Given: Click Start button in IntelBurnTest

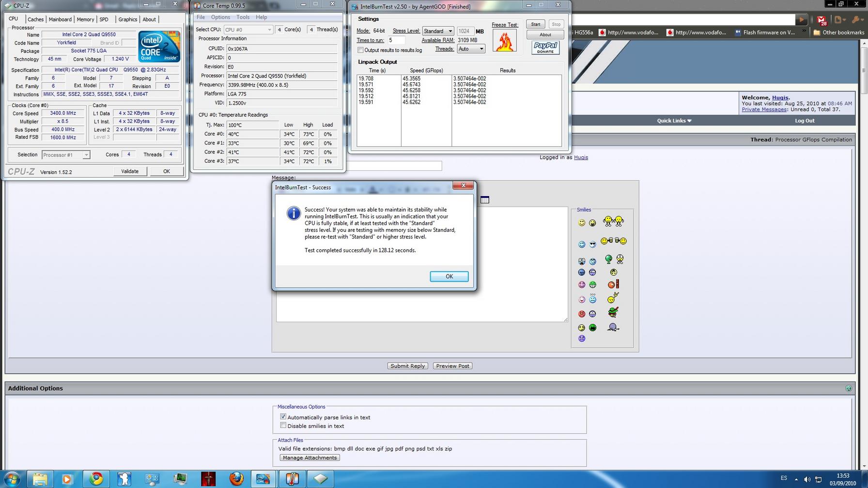Looking at the screenshot, I should coord(535,24).
